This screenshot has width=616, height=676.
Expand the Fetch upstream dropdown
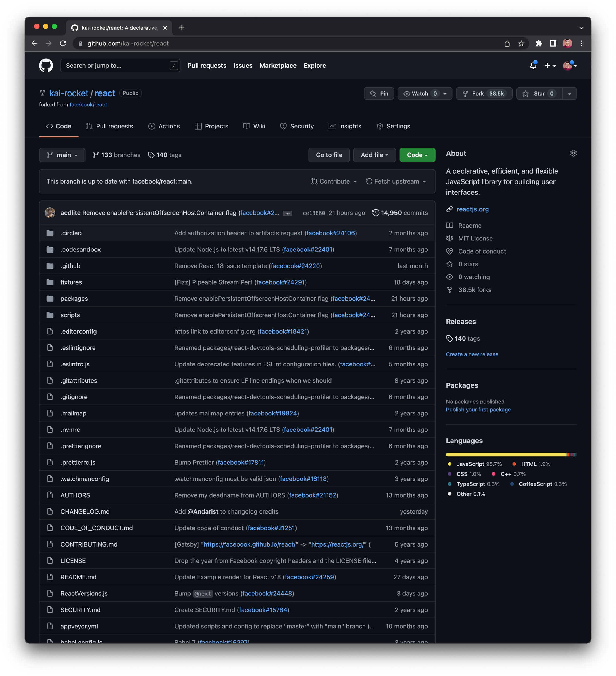pos(396,181)
